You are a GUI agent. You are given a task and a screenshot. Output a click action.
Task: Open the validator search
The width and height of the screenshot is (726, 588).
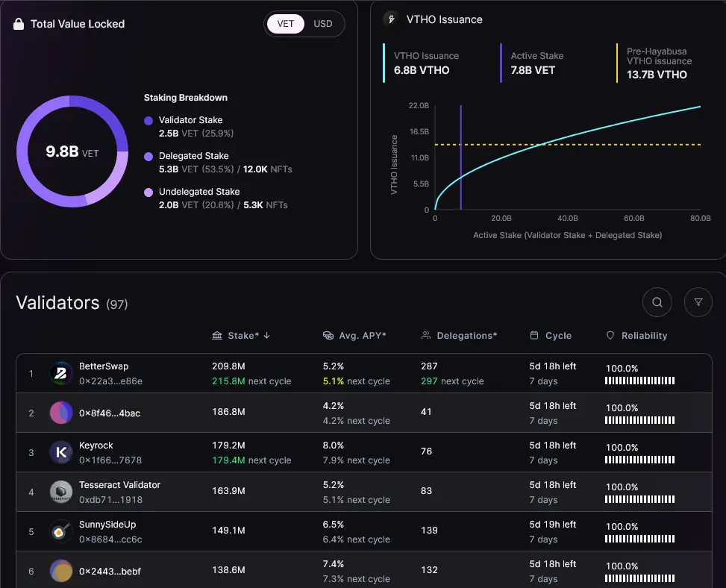pos(657,302)
